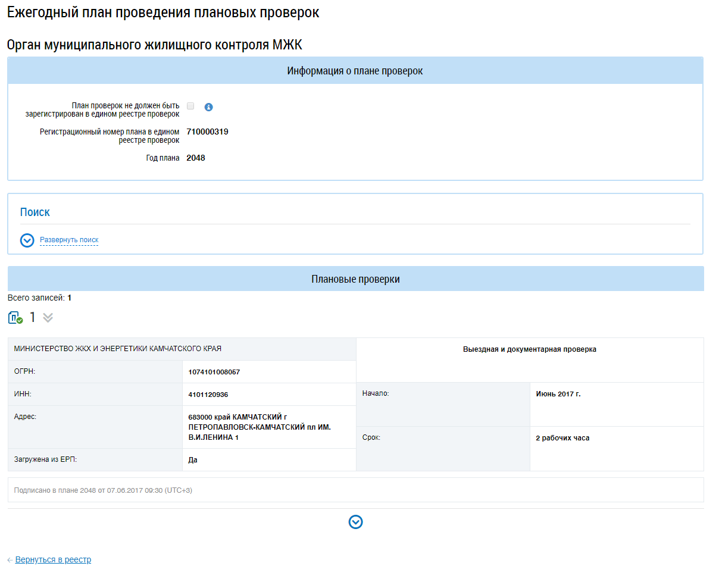Expand record 1 with the double-chevron arrow
This screenshot has height=588, width=719.
coord(48,318)
